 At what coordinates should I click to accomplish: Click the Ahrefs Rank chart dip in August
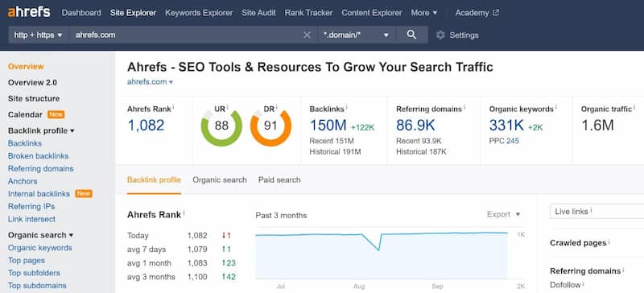click(378, 249)
